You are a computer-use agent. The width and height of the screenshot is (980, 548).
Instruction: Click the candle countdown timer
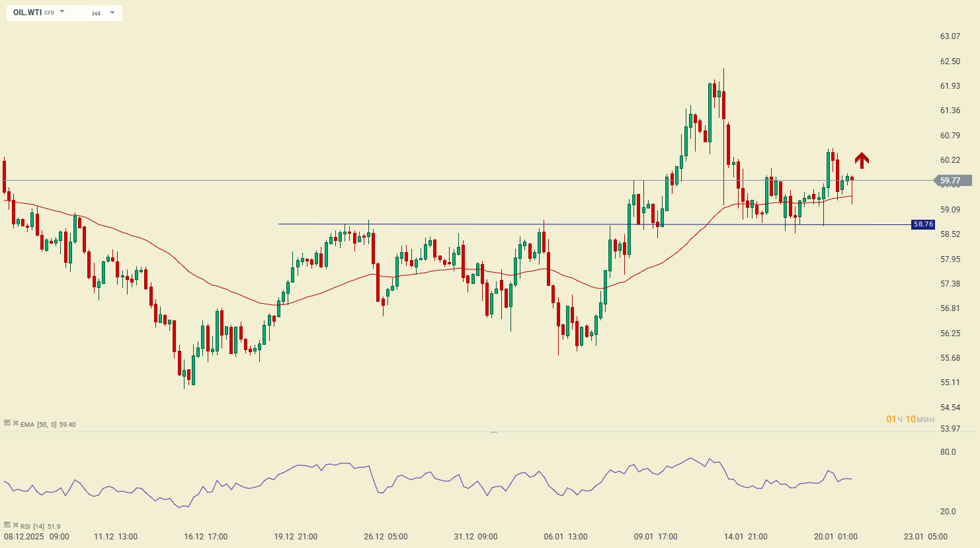click(x=911, y=419)
